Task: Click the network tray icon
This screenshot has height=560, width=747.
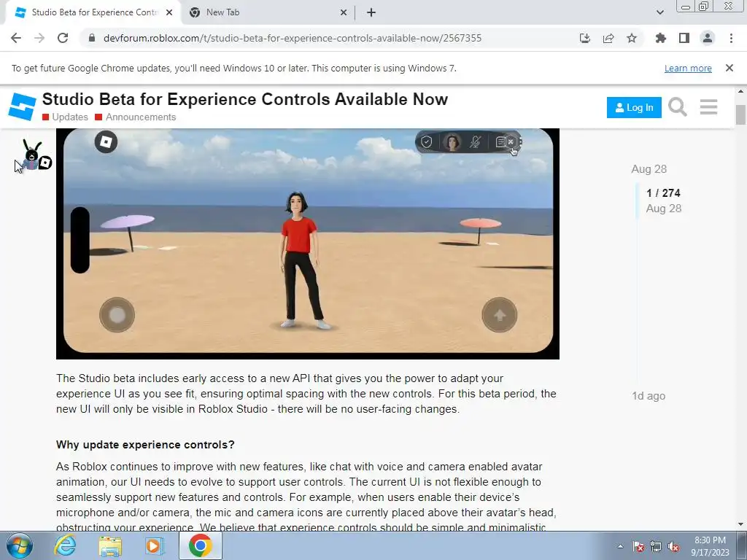Action: click(656, 546)
